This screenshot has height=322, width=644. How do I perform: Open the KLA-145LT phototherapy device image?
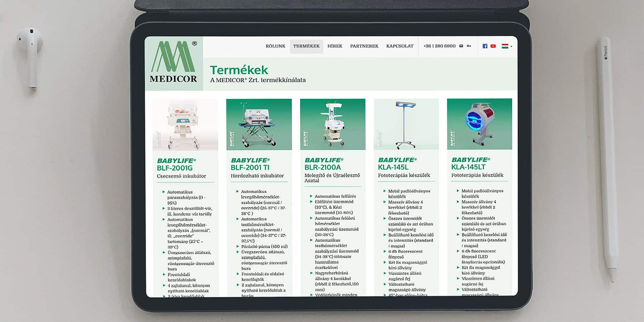coord(479,124)
